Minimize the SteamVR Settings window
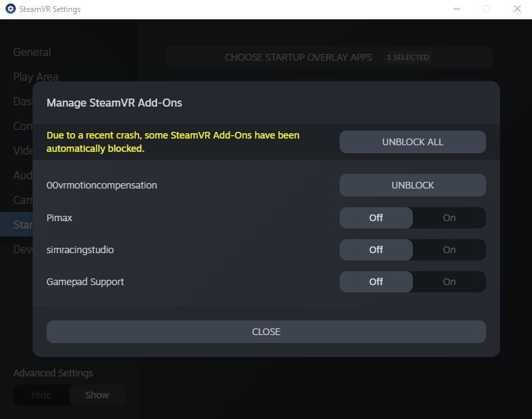The width and height of the screenshot is (532, 419). [457, 9]
